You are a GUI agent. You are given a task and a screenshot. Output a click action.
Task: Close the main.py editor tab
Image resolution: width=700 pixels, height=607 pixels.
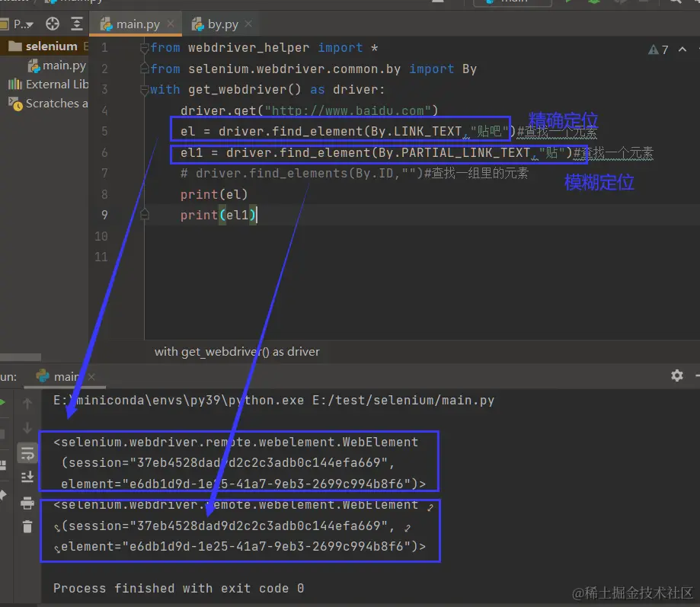point(171,24)
